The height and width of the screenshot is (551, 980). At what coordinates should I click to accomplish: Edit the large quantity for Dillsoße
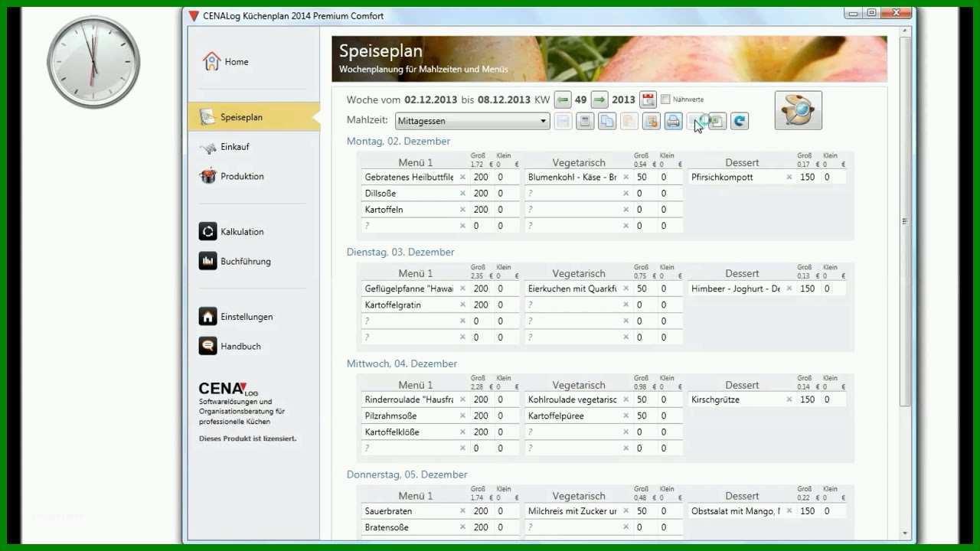tap(481, 194)
